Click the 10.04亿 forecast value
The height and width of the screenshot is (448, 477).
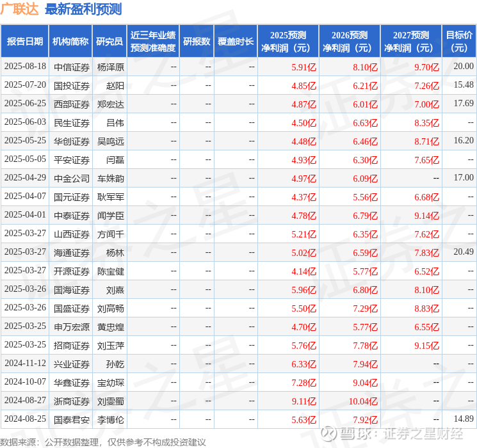[362, 401]
